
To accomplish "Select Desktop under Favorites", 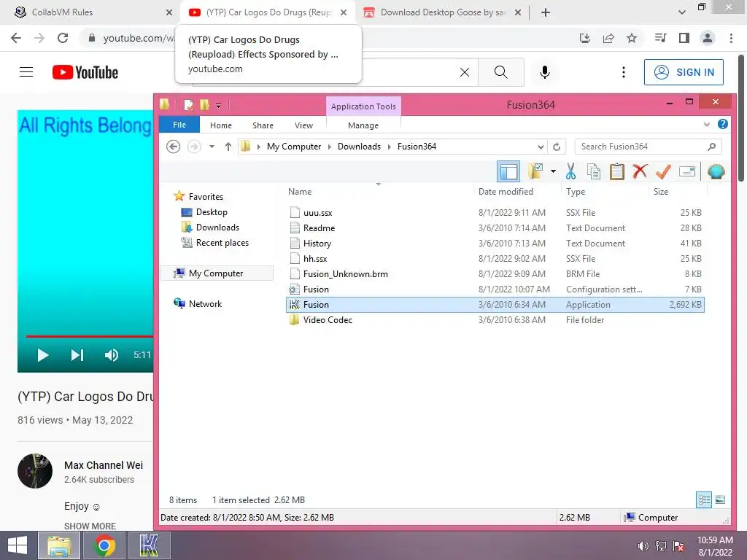I will (x=212, y=212).
